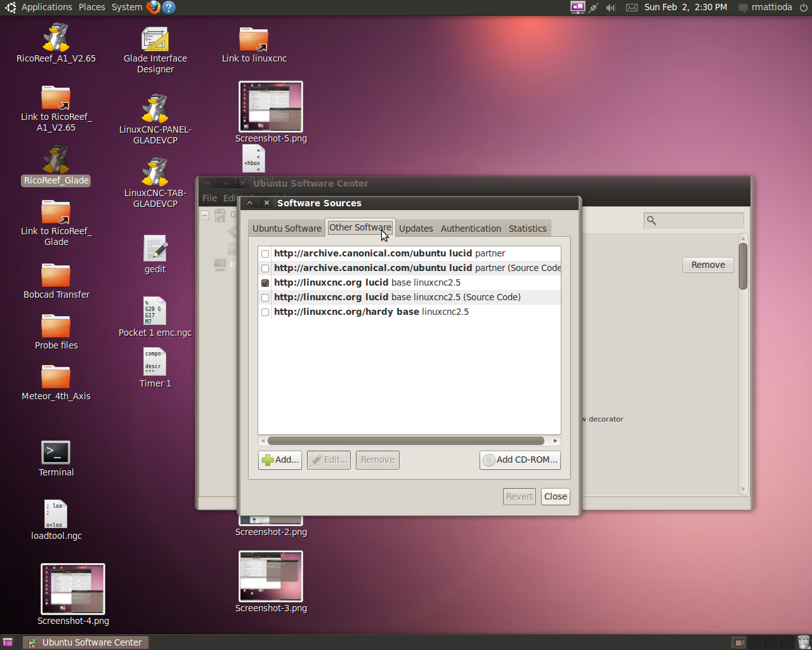The height and width of the screenshot is (650, 812).
Task: Click volume icon in top panel
Action: [x=610, y=8]
